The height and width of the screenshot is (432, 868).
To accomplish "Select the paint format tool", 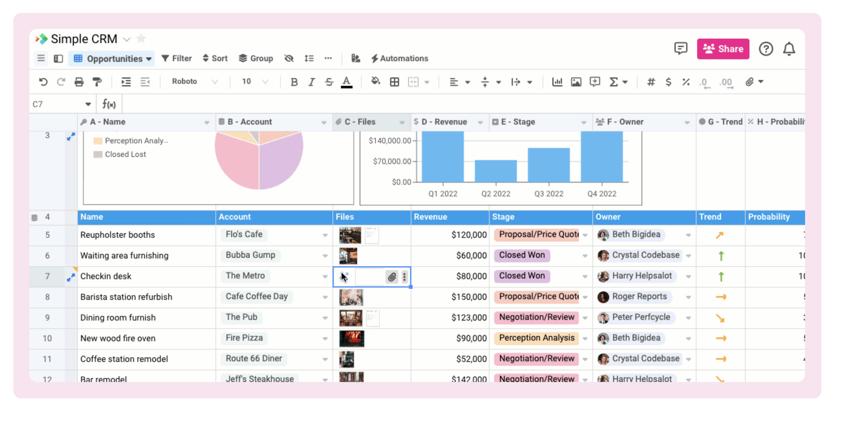I will click(x=97, y=82).
